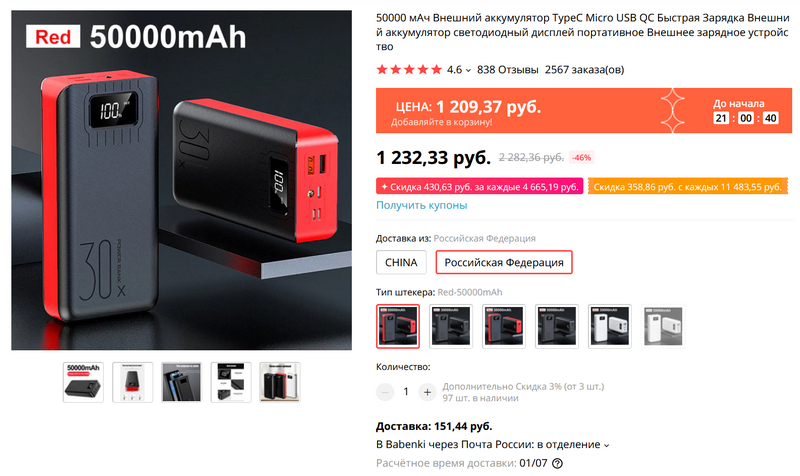The image size is (800, 476).
Task: Select CHINA as shipping origin
Action: pyautogui.click(x=401, y=262)
